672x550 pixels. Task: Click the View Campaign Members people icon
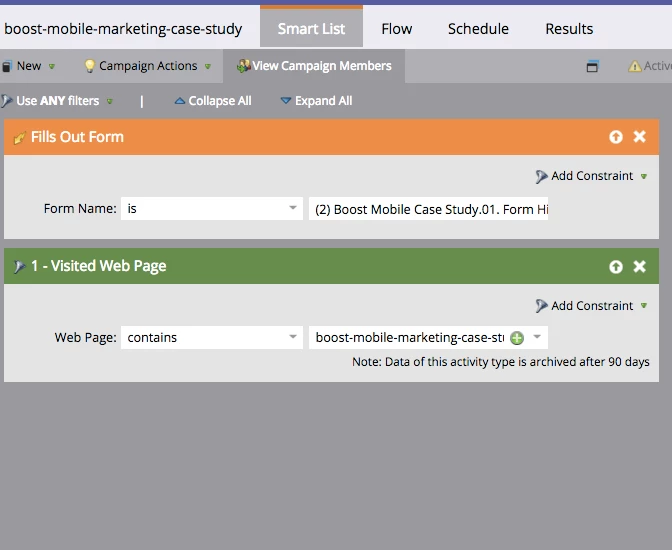[243, 66]
